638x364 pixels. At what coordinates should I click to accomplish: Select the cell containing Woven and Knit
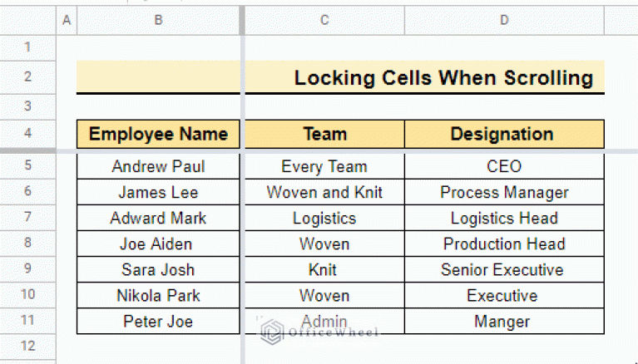(x=324, y=192)
